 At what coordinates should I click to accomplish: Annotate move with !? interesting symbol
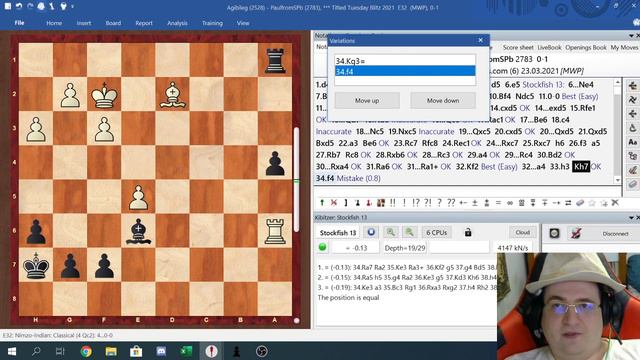(416, 202)
